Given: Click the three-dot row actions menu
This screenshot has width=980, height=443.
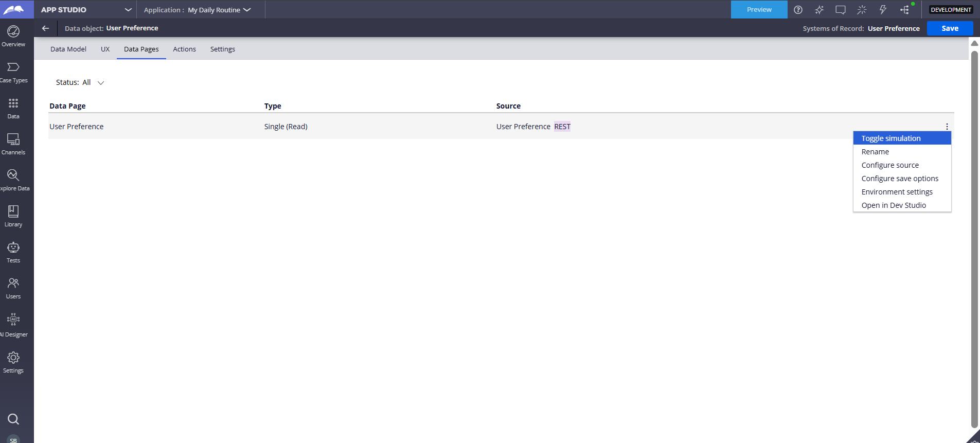Looking at the screenshot, I should click(947, 127).
